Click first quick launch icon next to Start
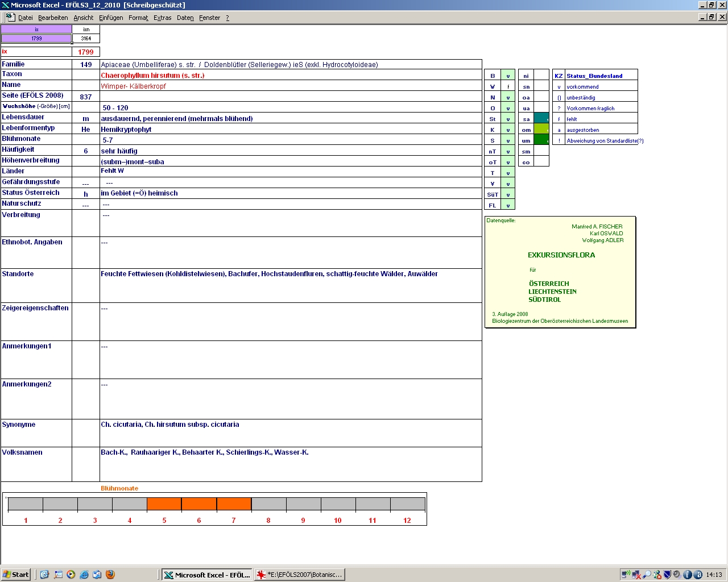The image size is (728, 582). (44, 575)
